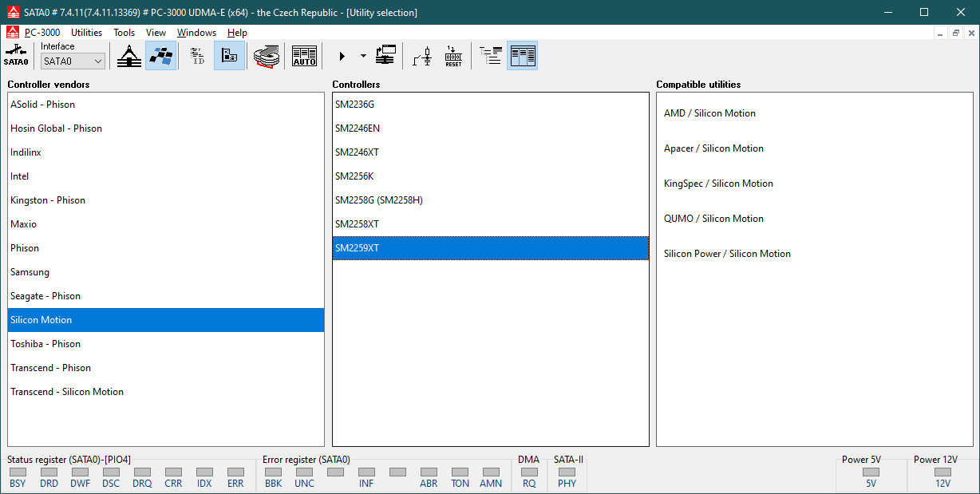Screen dimensions: 980x494
Task: Open the Windows menu
Action: pyautogui.click(x=196, y=33)
